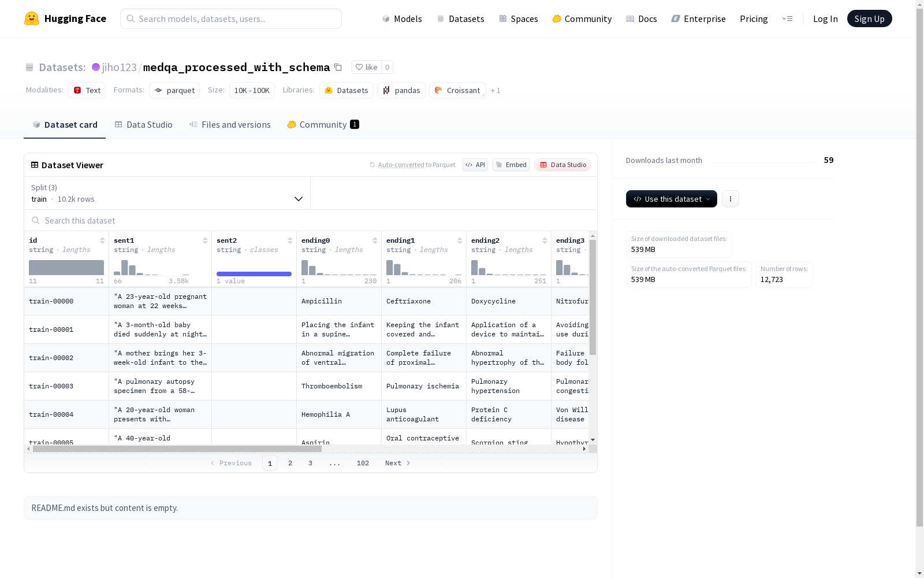Open the Embed button
This screenshot has height=578, width=924.
point(511,165)
